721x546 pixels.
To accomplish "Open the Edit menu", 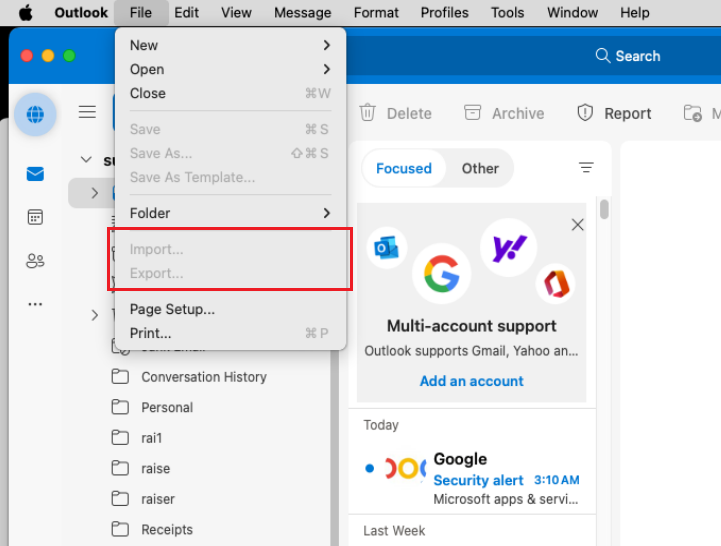I will point(186,12).
